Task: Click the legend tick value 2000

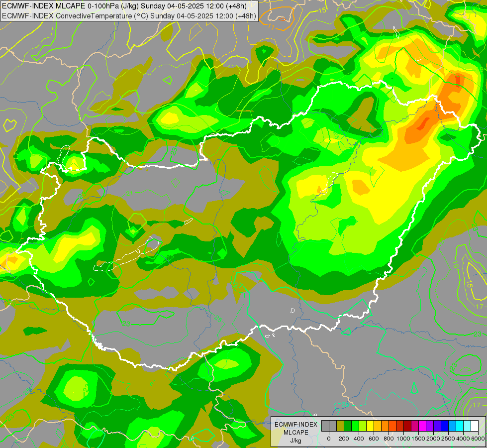Action: point(433,439)
